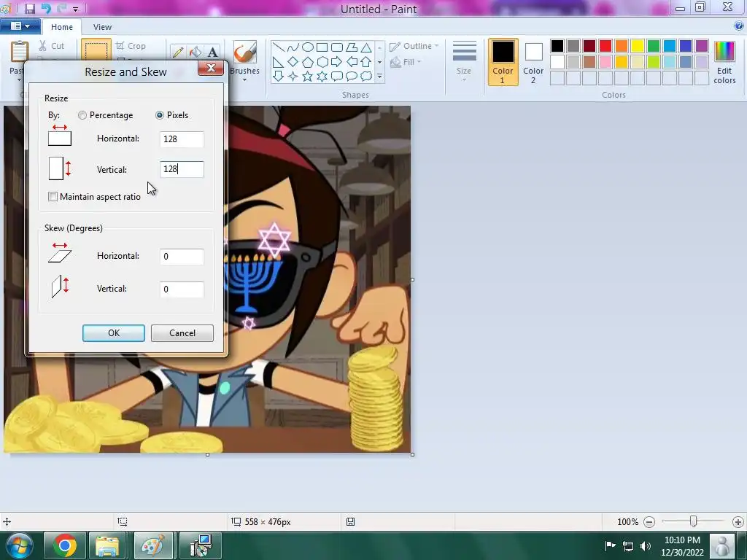Choose the Right arrow shape
The height and width of the screenshot is (560, 747).
pyautogui.click(x=337, y=61)
